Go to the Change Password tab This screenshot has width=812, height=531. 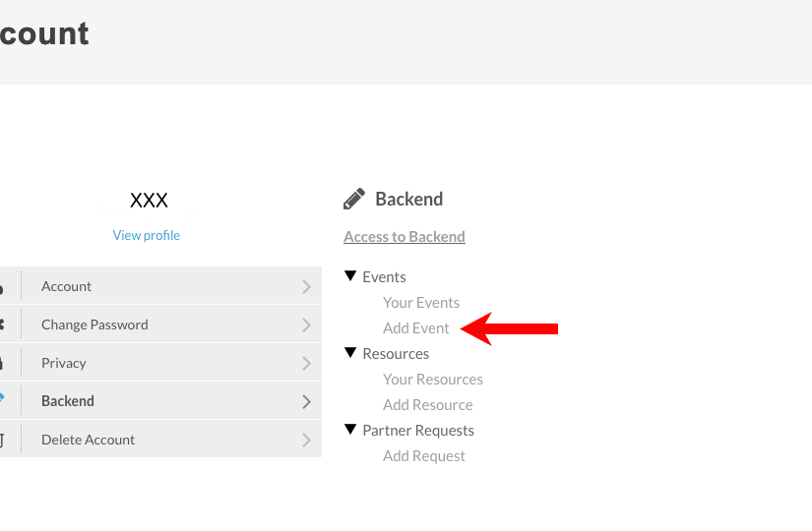point(94,324)
